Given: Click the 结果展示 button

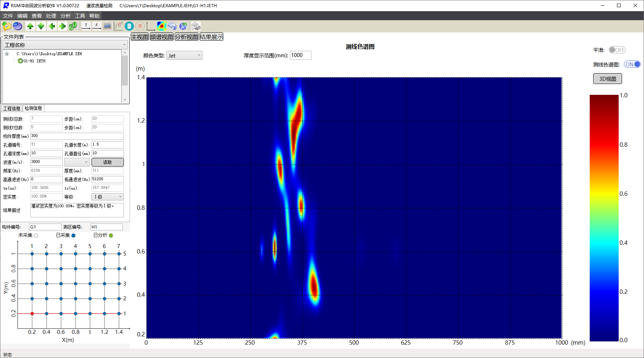Looking at the screenshot, I should pos(211,37).
